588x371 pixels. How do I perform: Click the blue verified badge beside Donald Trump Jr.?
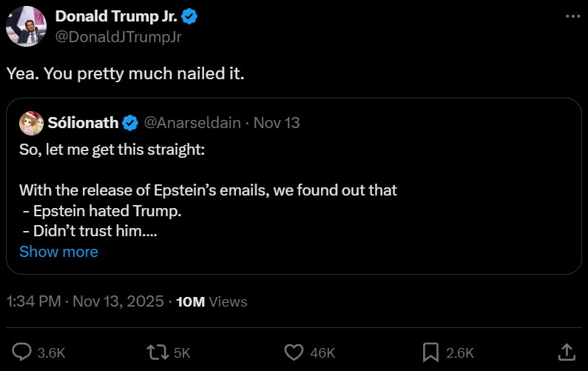pyautogui.click(x=189, y=17)
